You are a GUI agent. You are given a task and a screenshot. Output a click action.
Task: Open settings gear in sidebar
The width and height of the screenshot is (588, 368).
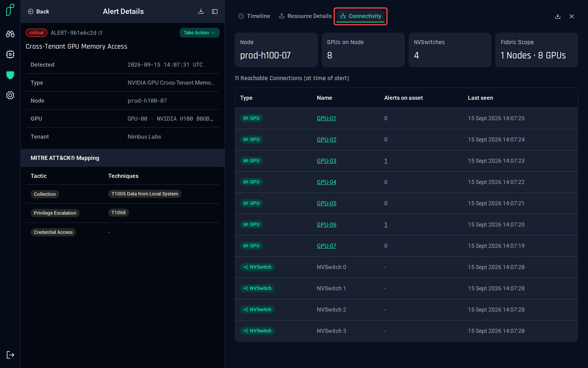[10, 95]
